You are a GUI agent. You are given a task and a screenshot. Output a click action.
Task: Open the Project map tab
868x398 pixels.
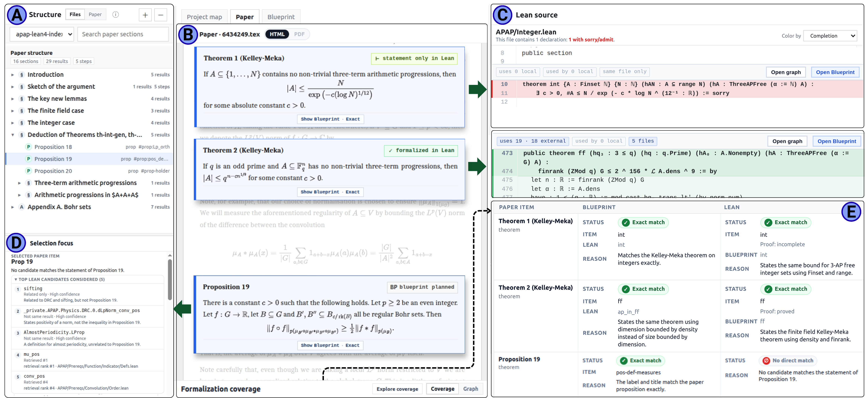point(204,17)
